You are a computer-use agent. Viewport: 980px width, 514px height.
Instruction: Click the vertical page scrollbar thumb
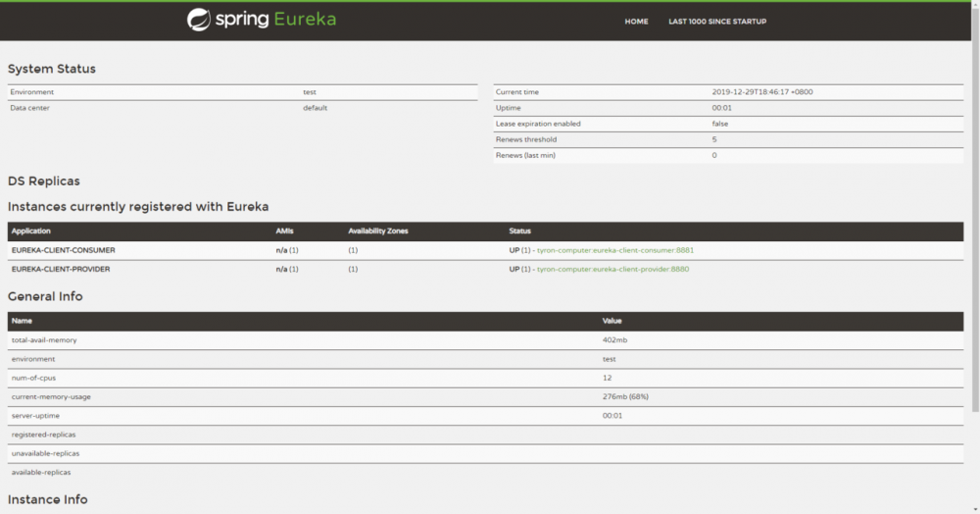[x=975, y=210]
